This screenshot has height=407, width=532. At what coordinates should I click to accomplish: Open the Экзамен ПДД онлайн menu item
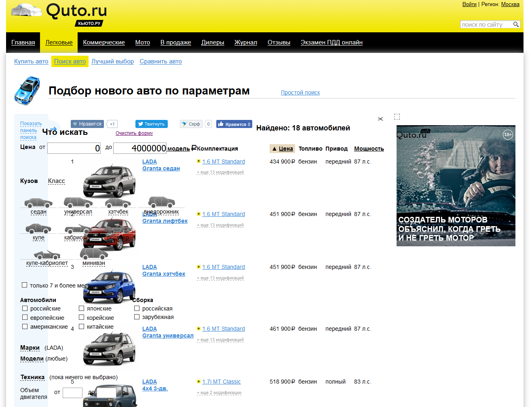(331, 42)
